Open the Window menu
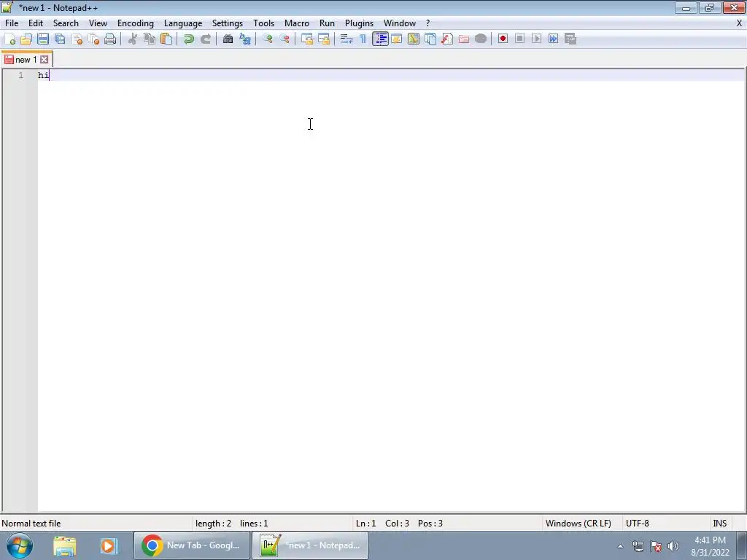747x560 pixels. tap(400, 23)
